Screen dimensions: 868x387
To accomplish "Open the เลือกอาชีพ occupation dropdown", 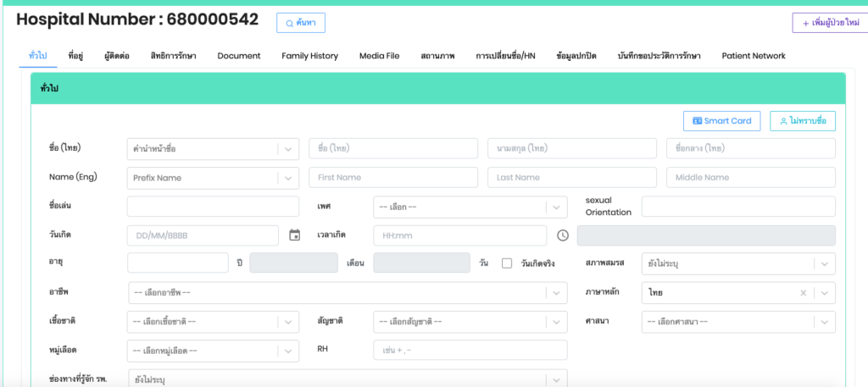I will pyautogui.click(x=348, y=292).
